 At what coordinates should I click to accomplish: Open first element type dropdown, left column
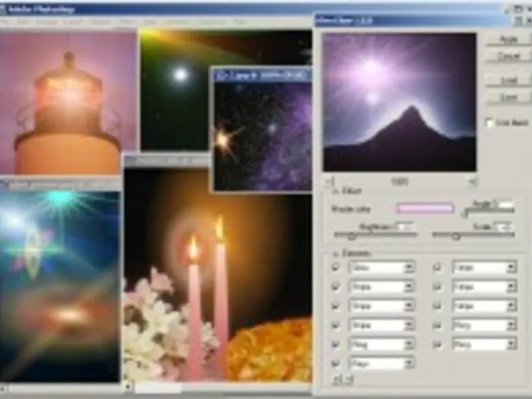point(382,268)
